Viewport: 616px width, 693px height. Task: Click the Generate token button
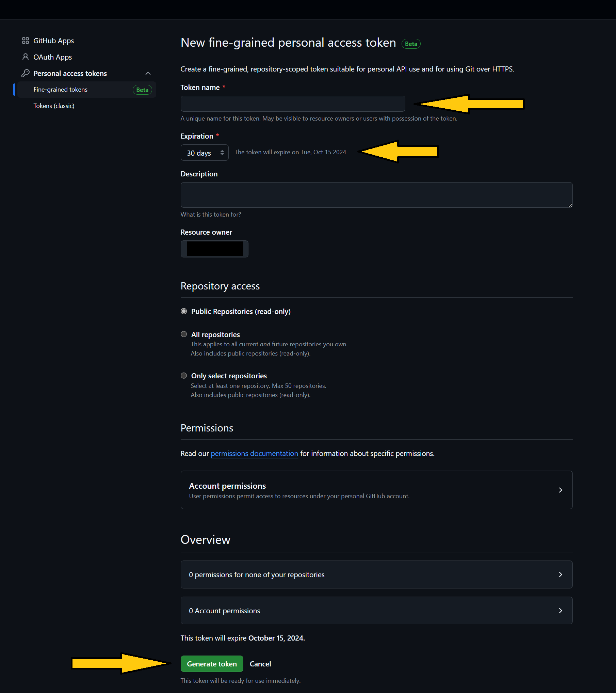[x=212, y=664]
